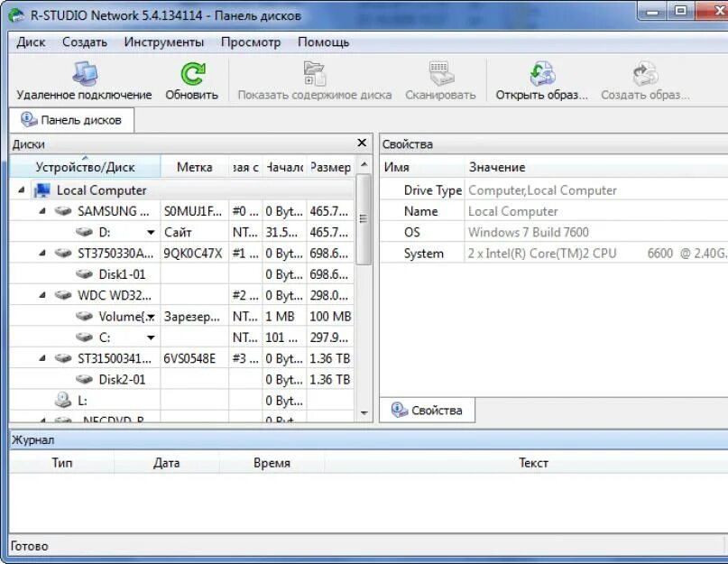This screenshot has width=728, height=564.
Task: Click the Тип journal column header
Action: tap(61, 463)
